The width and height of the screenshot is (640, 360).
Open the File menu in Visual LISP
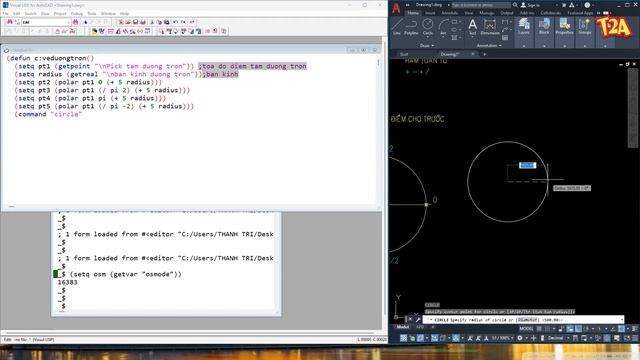click(5, 13)
